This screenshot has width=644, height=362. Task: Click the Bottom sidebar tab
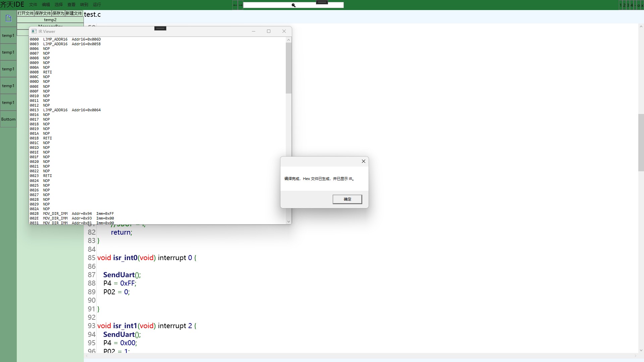click(x=8, y=119)
